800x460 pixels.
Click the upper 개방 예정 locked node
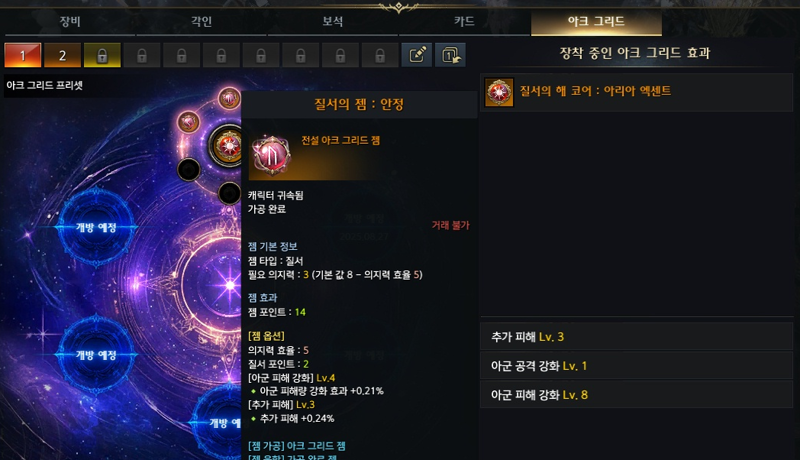[x=96, y=227]
